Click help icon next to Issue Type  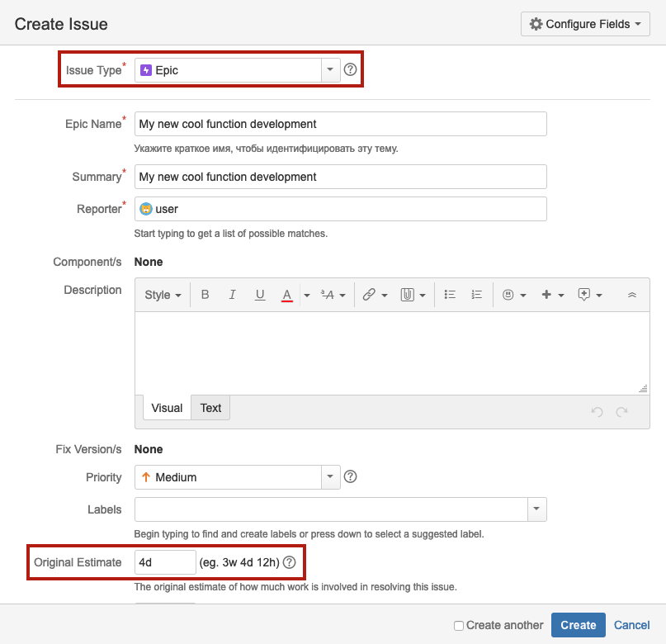point(350,70)
